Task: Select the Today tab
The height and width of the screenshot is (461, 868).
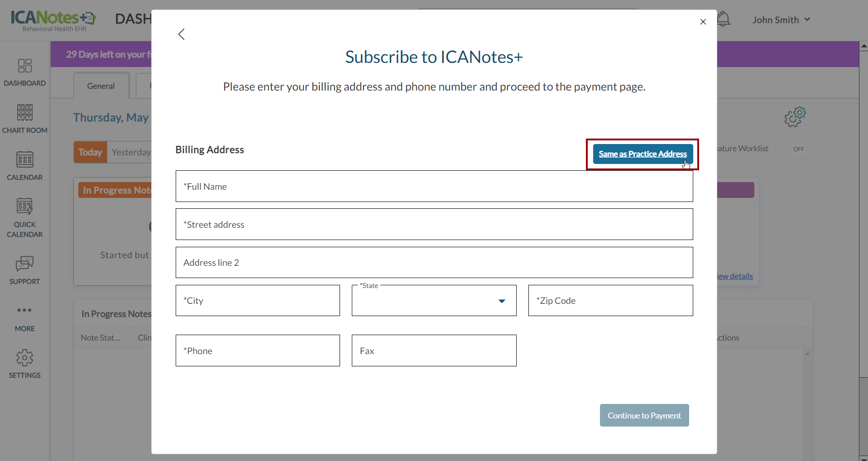Action: point(90,152)
